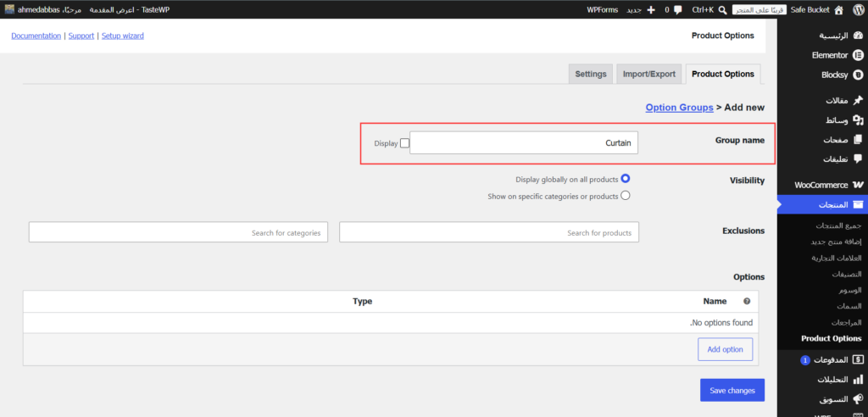868x417 pixels.
Task: Click the search magnifier icon in admin bar
Action: 722,9
